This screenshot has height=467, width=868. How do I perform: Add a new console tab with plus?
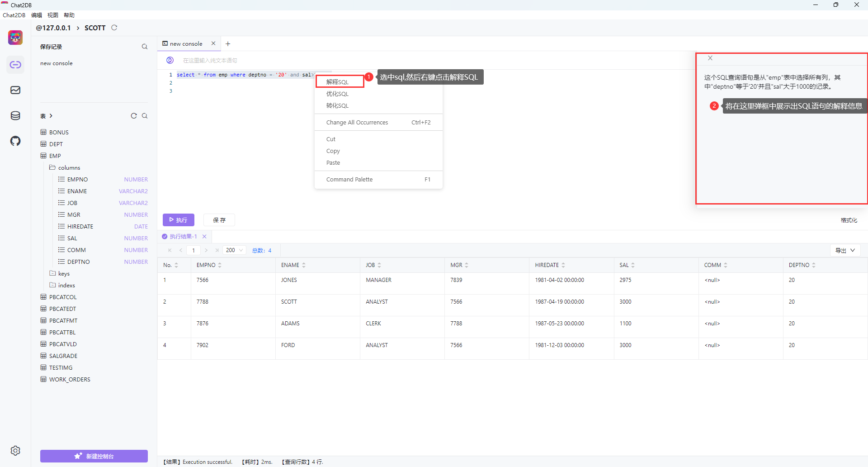click(x=228, y=44)
